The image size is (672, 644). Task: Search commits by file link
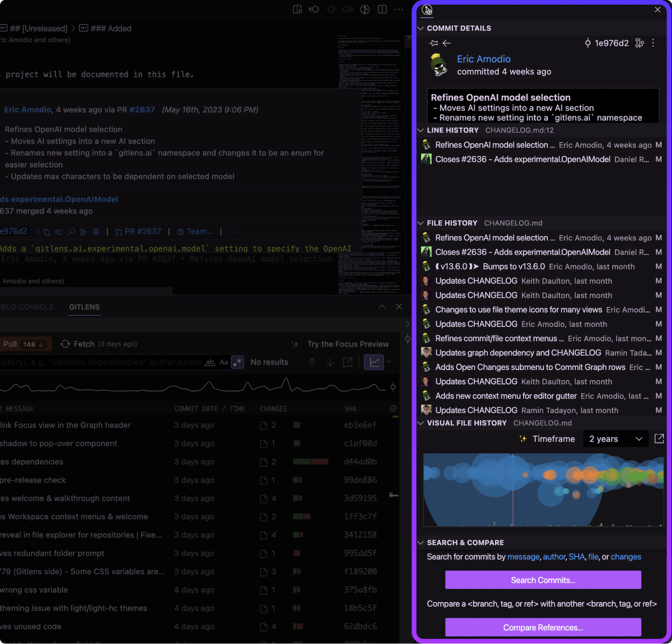[593, 557]
